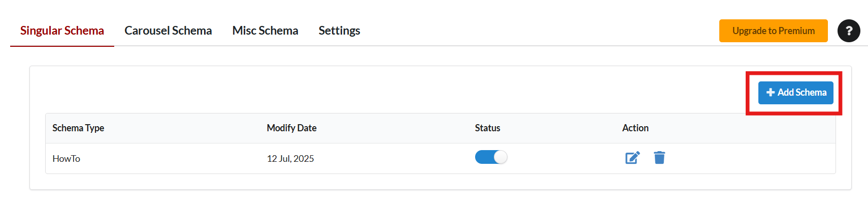Viewport: 868px width, 202px height.
Task: Click the blue active part of status switch
Action: [x=484, y=157]
